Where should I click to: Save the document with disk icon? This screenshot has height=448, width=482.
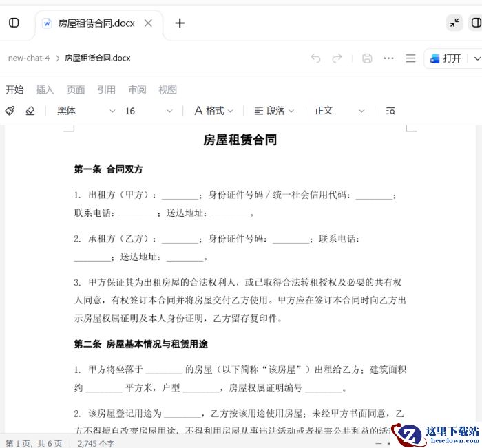[367, 58]
